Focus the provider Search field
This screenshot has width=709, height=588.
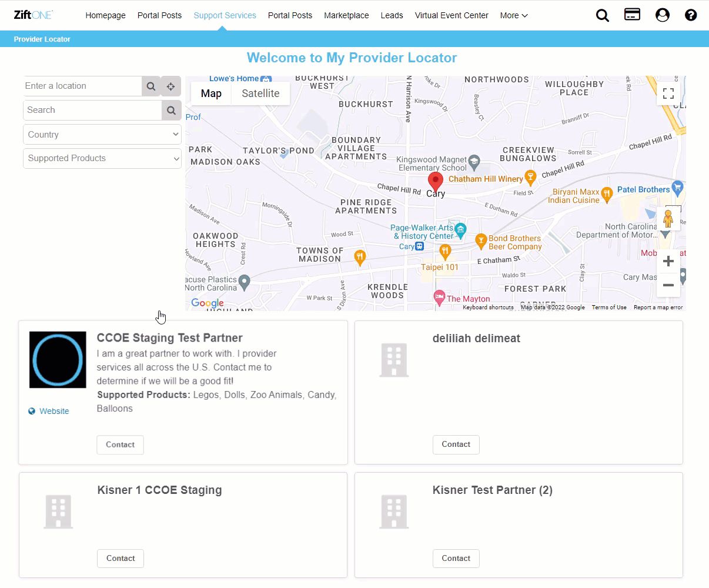pyautogui.click(x=93, y=110)
